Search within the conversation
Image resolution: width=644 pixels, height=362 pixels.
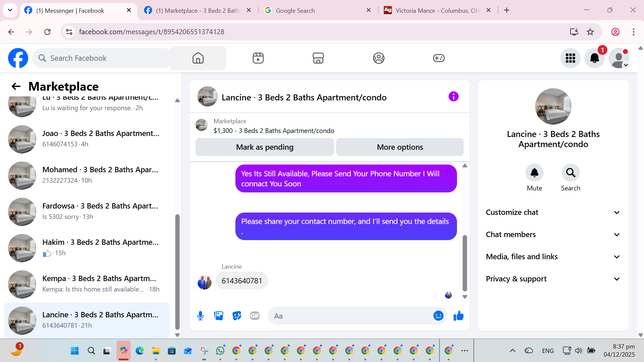(x=570, y=173)
